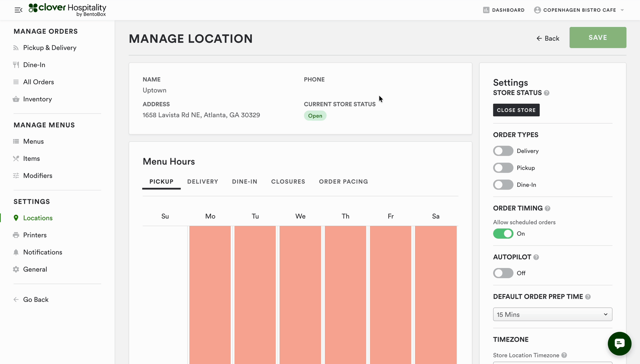Show the Autopilot help tooltip icon

click(x=536, y=257)
